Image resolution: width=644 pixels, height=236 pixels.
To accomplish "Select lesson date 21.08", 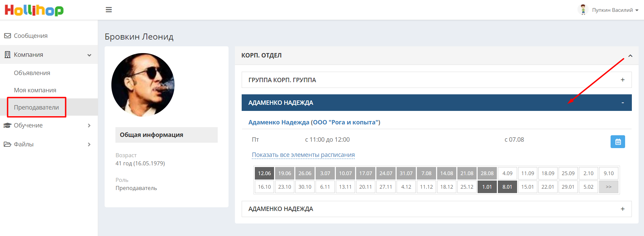I will pos(467,173).
